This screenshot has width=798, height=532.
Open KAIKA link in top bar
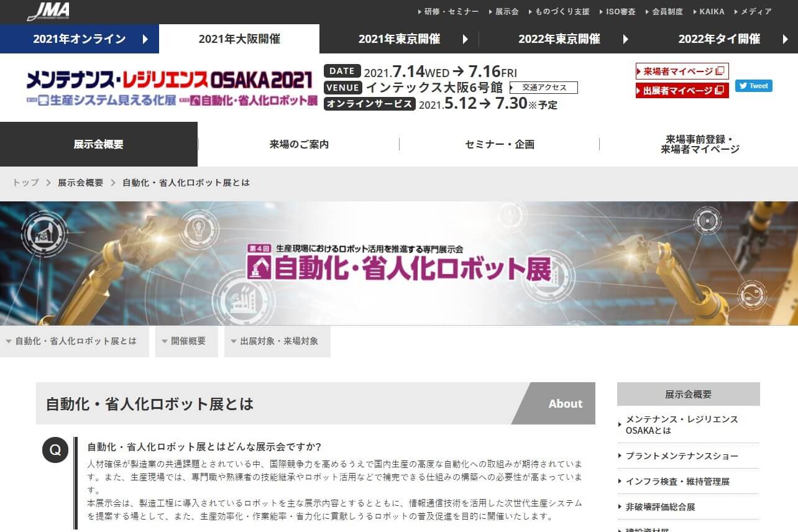(708, 11)
